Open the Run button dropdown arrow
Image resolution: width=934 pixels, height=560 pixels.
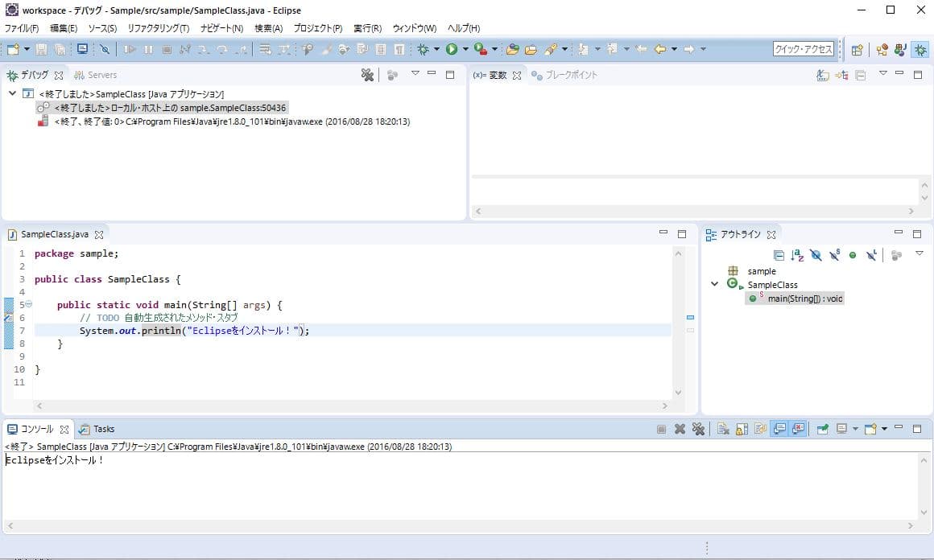(465, 50)
